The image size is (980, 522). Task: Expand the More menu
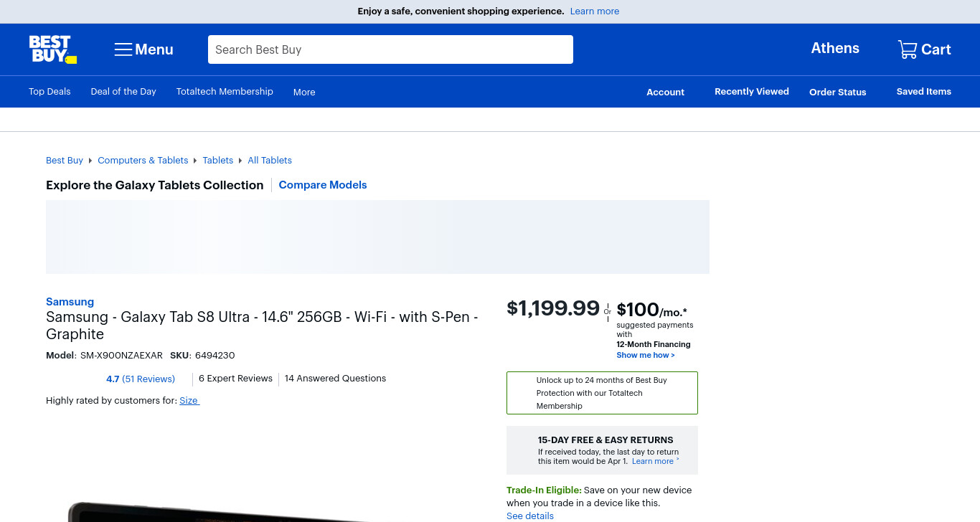pyautogui.click(x=304, y=92)
